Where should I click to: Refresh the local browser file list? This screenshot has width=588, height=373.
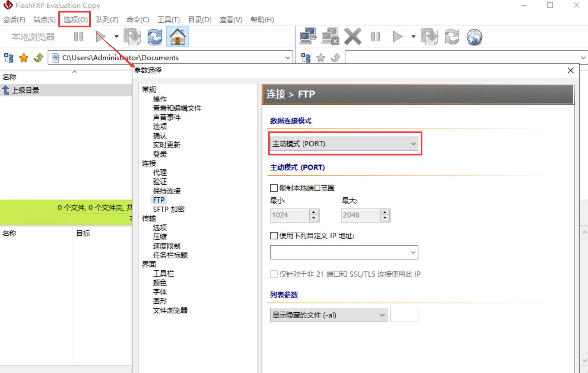[155, 37]
